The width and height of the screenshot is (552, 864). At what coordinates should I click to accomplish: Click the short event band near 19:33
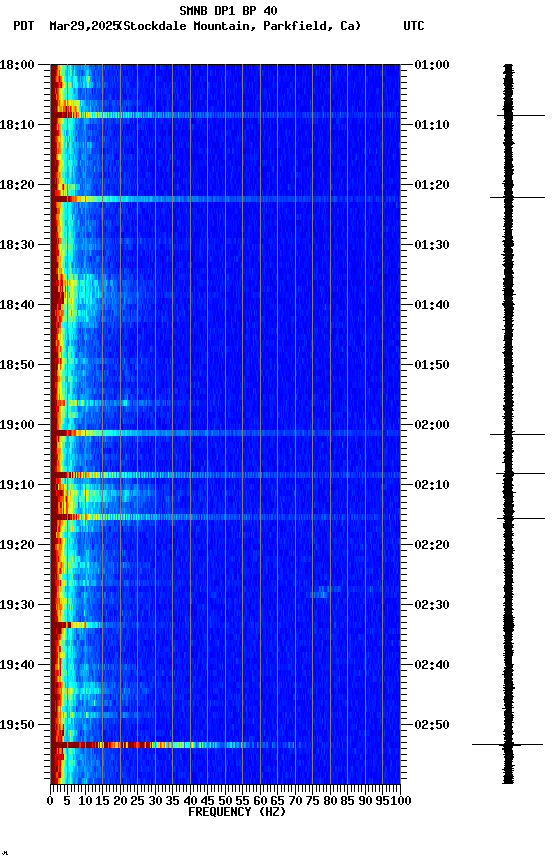coord(77,625)
